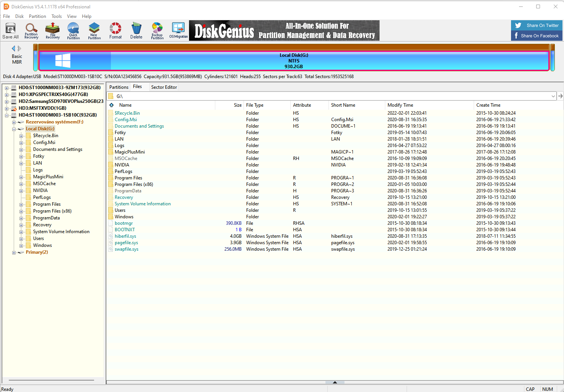Start Quick Partition from the toolbar
Image resolution: width=564 pixels, height=392 pixels.
click(x=73, y=30)
